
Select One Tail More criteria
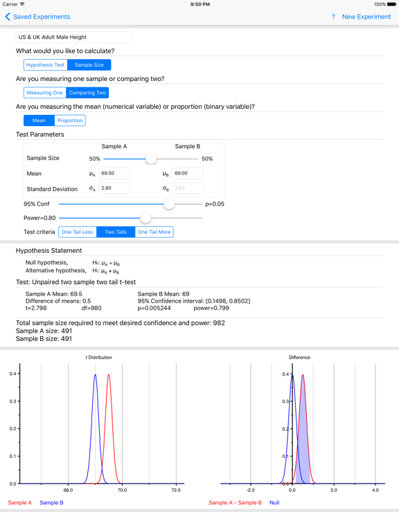tap(154, 232)
